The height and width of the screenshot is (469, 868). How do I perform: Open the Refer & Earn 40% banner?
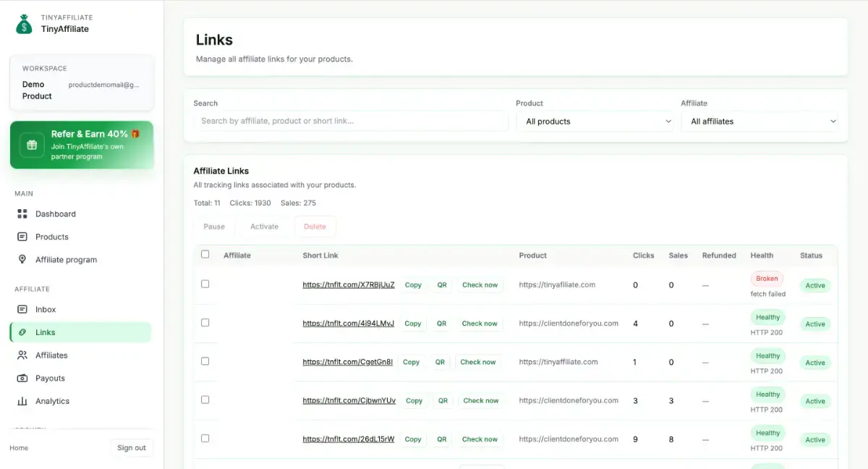(82, 145)
